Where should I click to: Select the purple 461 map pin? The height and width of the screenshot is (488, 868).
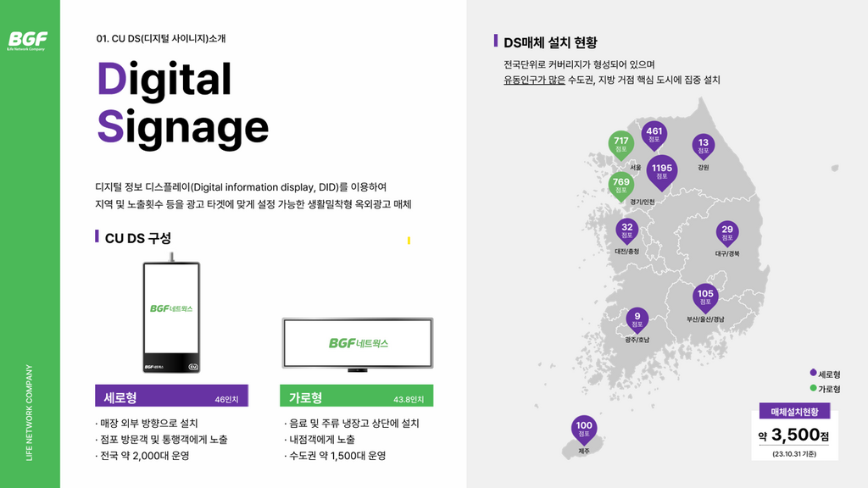(x=654, y=135)
